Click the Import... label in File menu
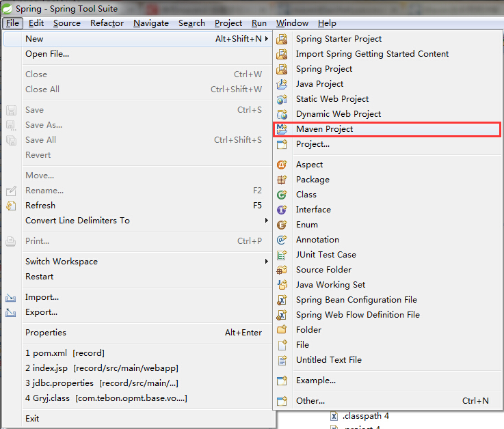The image size is (504, 429). (42, 297)
